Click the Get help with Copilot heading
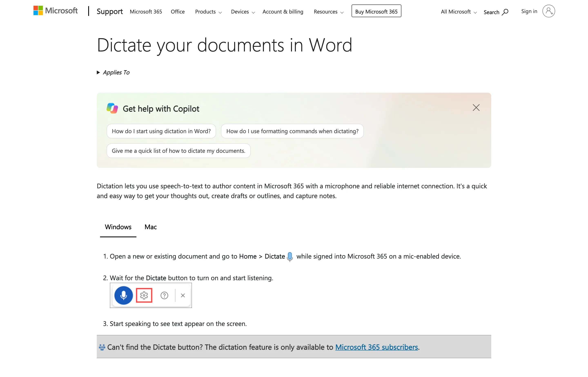This screenshot has height=377, width=588. coord(161,109)
